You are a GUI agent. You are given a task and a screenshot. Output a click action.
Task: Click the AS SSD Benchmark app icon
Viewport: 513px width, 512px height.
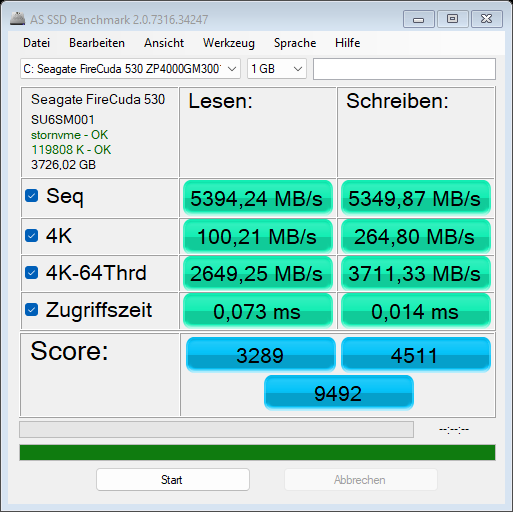pos(17,19)
